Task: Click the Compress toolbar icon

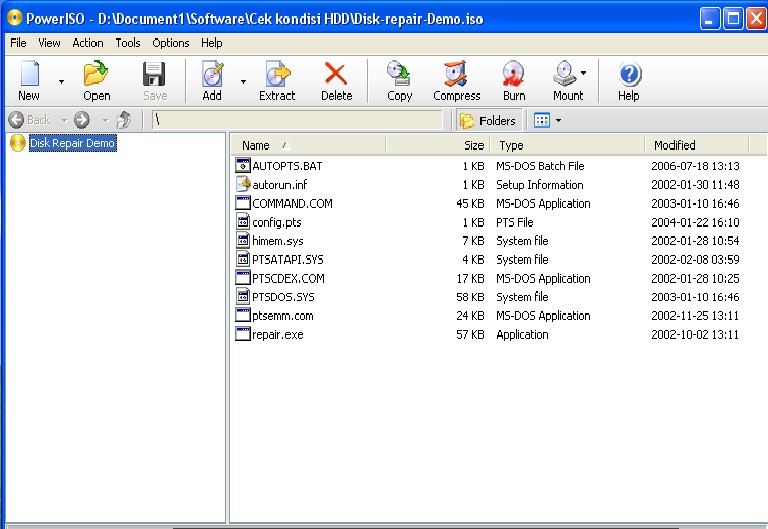Action: [x=456, y=74]
